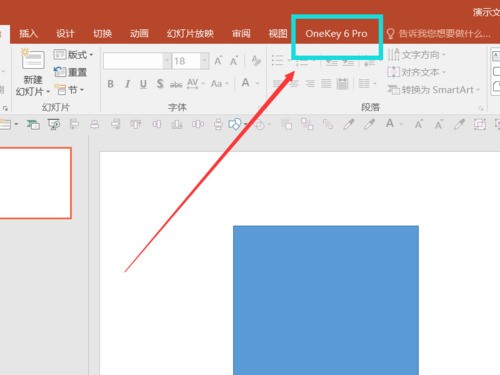The height and width of the screenshot is (375, 500).
Task: Open the 对齐文本 align text menu
Action: (417, 72)
